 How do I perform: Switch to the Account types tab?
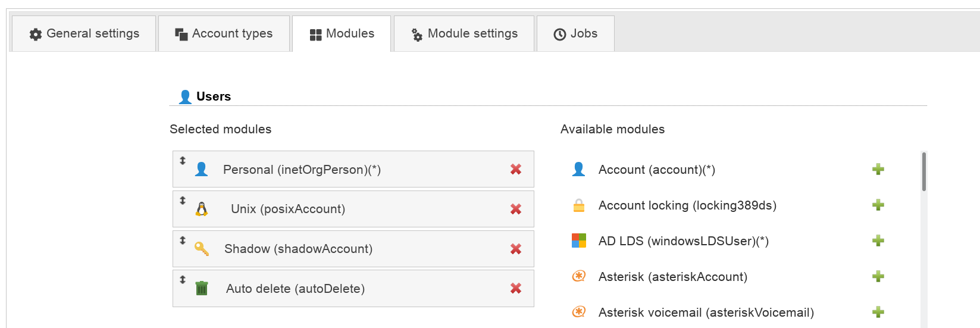tap(224, 34)
